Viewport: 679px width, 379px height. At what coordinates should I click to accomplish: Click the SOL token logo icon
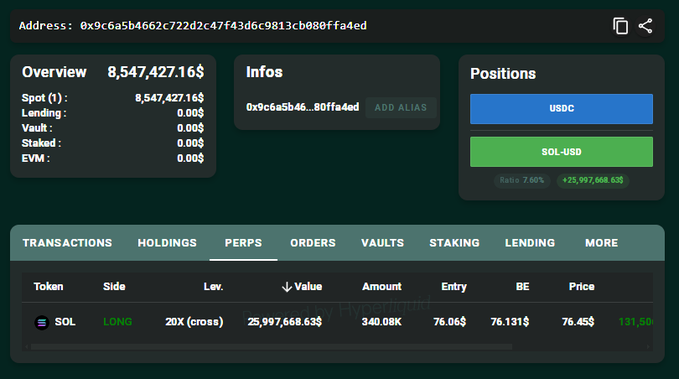coord(42,322)
